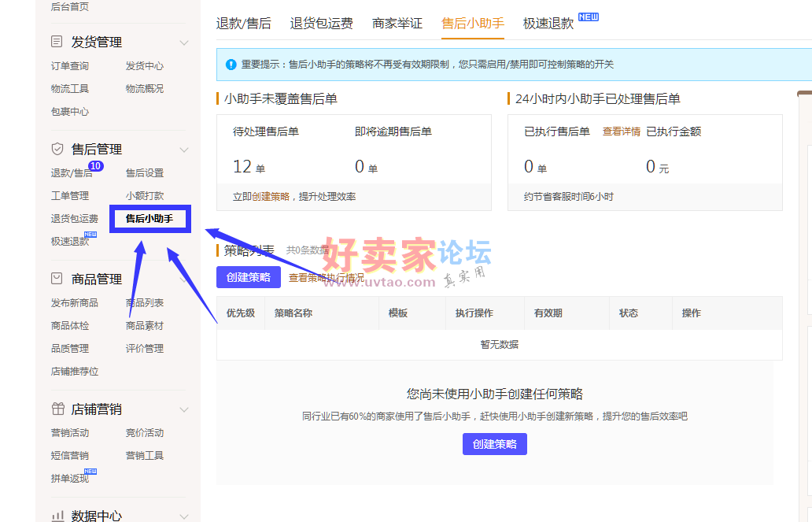Click 查看策略执行情况 link

click(x=326, y=278)
